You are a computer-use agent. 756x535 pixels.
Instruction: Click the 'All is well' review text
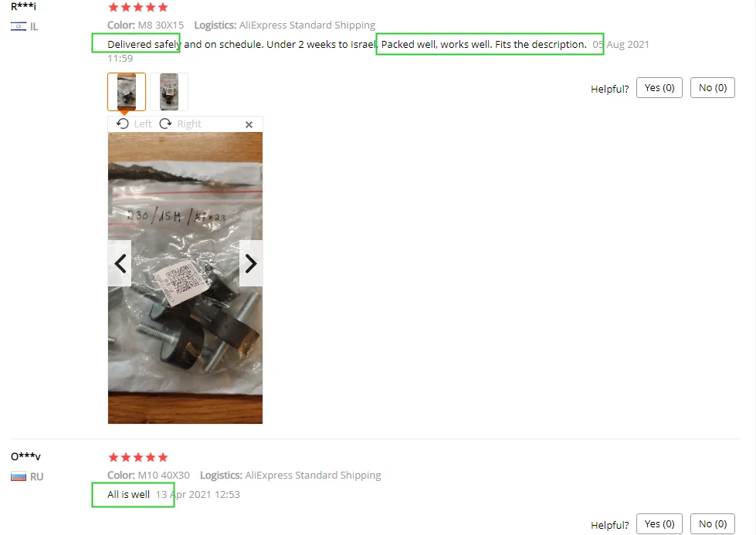tap(128, 495)
